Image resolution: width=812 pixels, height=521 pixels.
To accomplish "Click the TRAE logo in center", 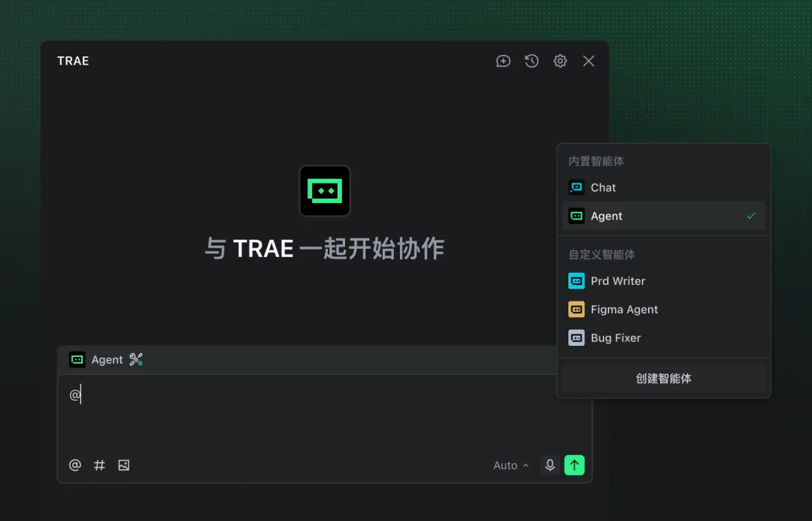I will tap(325, 191).
